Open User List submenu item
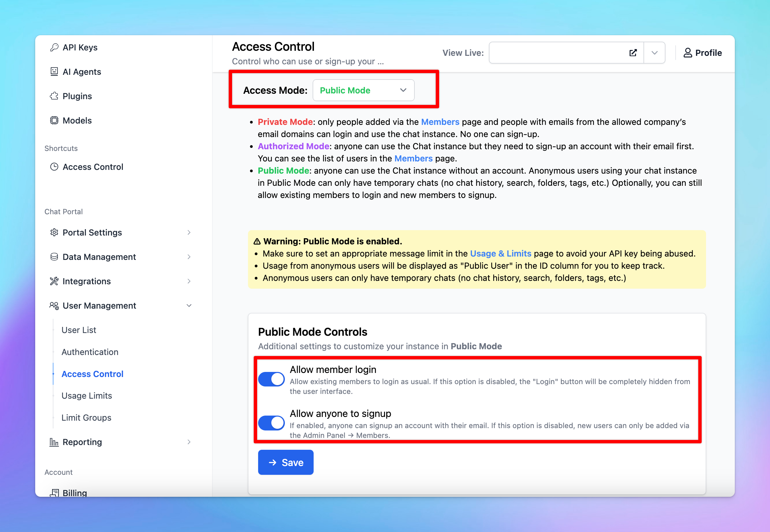 79,330
